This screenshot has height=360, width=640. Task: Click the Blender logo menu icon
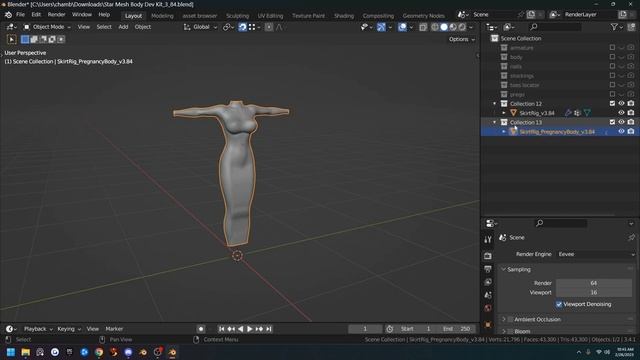pos(8,15)
